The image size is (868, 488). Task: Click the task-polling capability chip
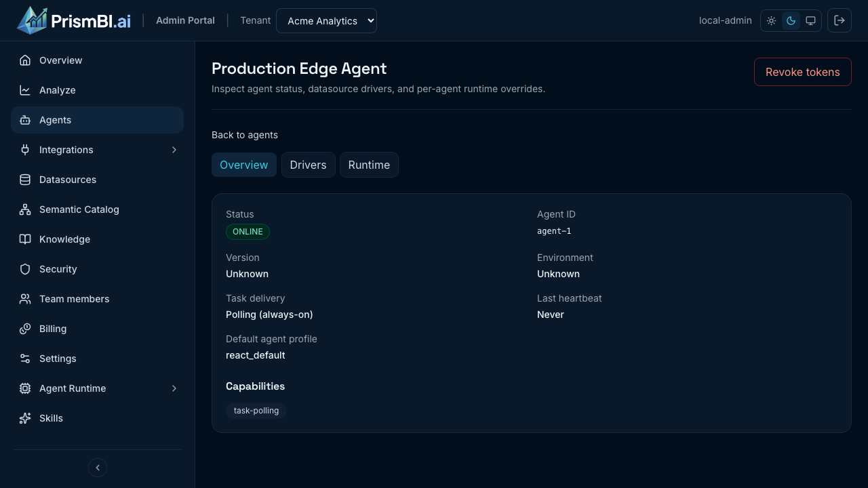(x=256, y=411)
